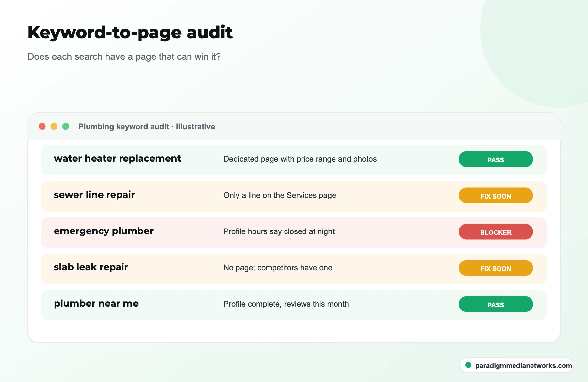This screenshot has height=382, width=588.
Task: Click the red window dot
Action: (42, 126)
